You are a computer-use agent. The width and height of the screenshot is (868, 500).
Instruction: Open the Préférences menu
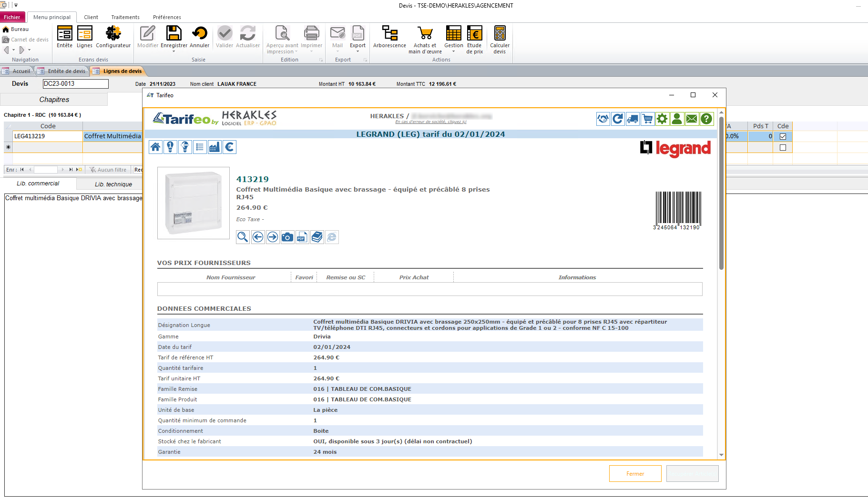point(167,17)
